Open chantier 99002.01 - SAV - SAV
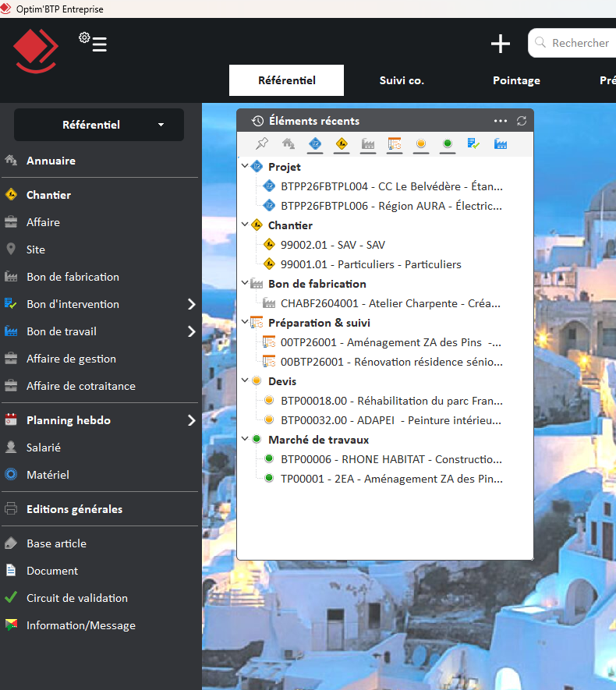616x690 pixels. click(333, 245)
